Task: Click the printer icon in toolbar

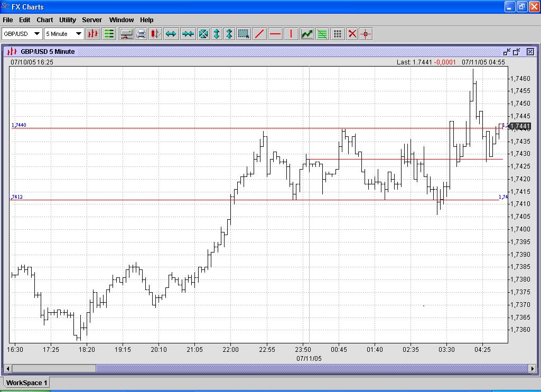Action: pos(141,34)
